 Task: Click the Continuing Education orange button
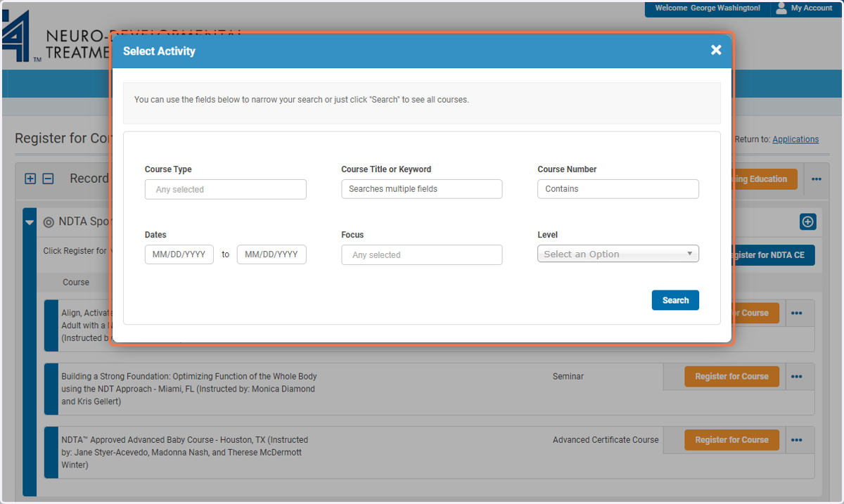click(765, 179)
